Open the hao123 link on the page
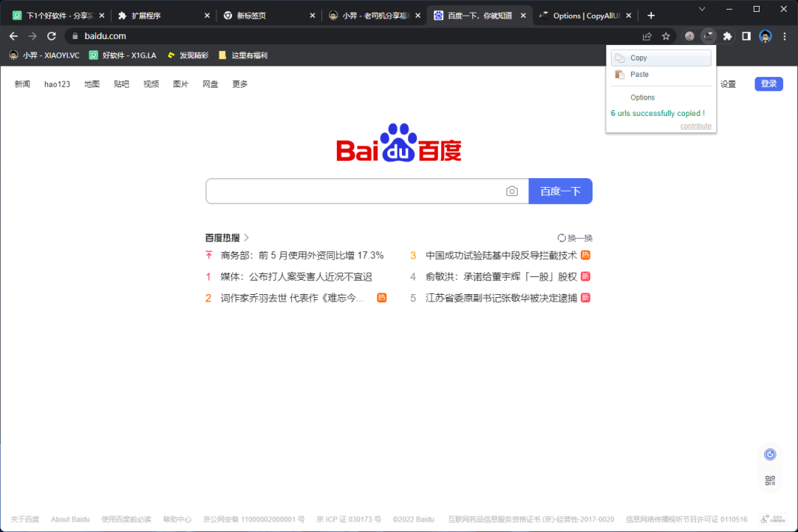Image resolution: width=798 pixels, height=532 pixels. [57, 83]
